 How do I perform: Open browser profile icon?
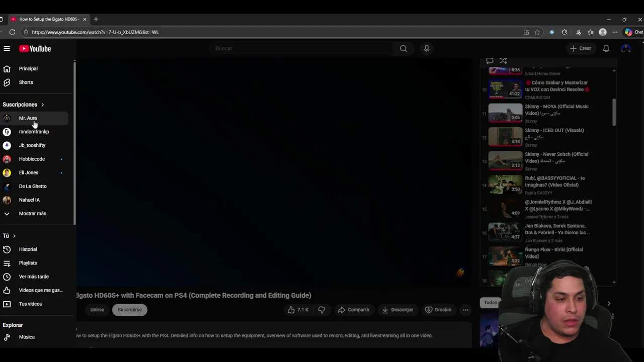click(x=603, y=32)
